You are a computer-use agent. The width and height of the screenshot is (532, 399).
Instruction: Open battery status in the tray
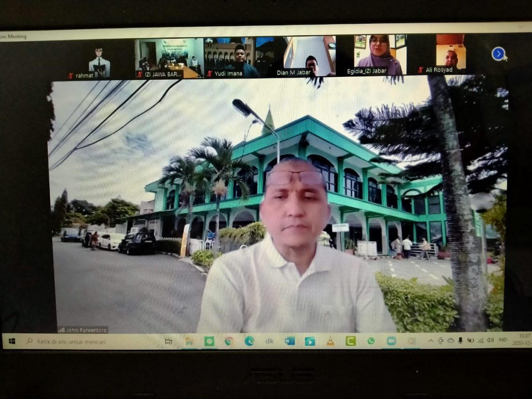coord(470,340)
